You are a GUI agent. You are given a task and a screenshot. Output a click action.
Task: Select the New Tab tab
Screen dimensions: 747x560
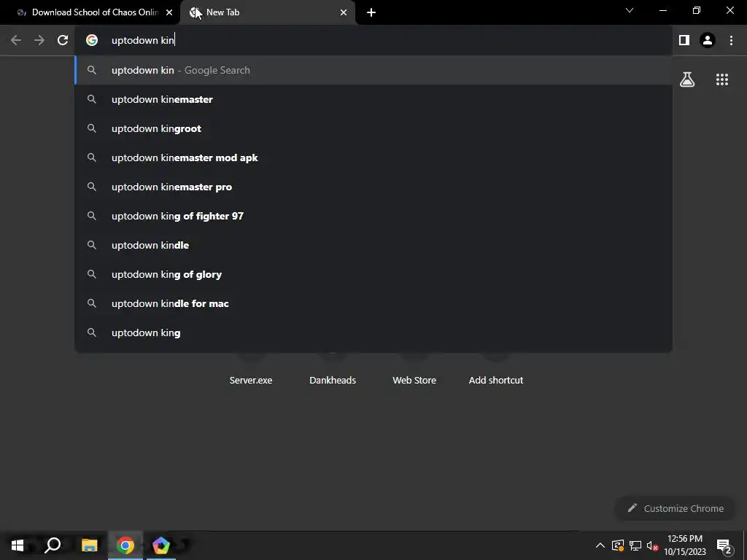coord(268,12)
